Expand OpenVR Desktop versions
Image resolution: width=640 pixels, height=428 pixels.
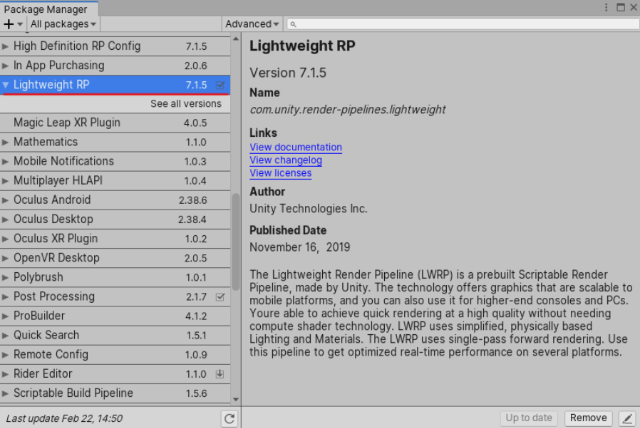(5, 258)
